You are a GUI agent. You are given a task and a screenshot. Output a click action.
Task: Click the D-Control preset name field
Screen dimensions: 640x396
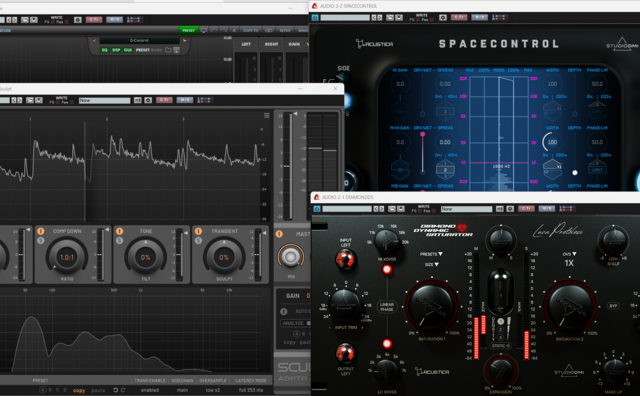tap(139, 40)
